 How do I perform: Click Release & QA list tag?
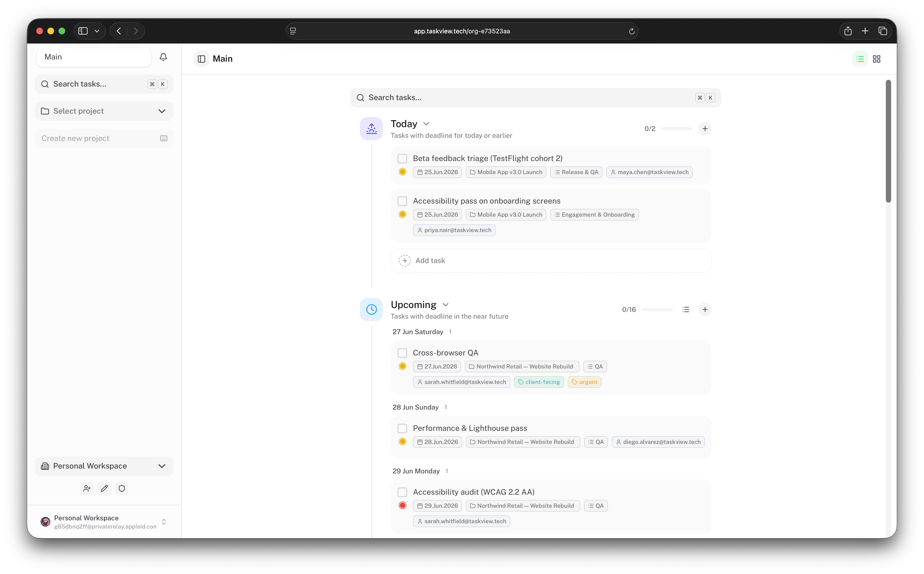pyautogui.click(x=576, y=172)
